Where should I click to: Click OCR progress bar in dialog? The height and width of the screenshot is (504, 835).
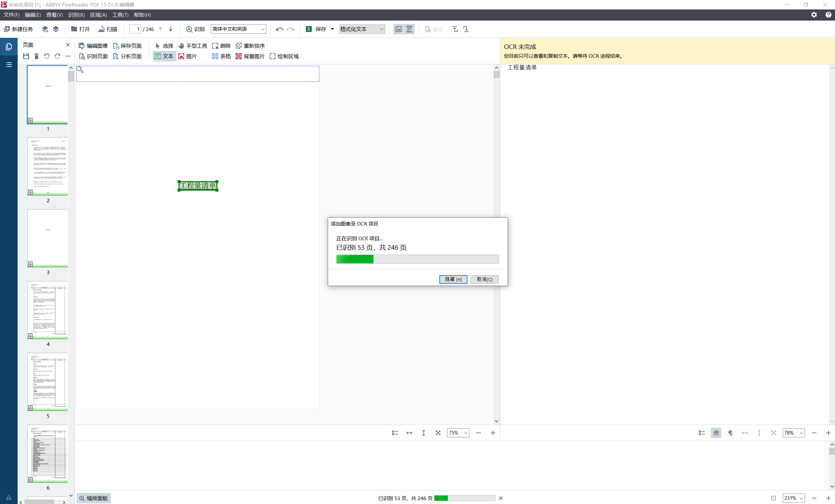click(417, 259)
